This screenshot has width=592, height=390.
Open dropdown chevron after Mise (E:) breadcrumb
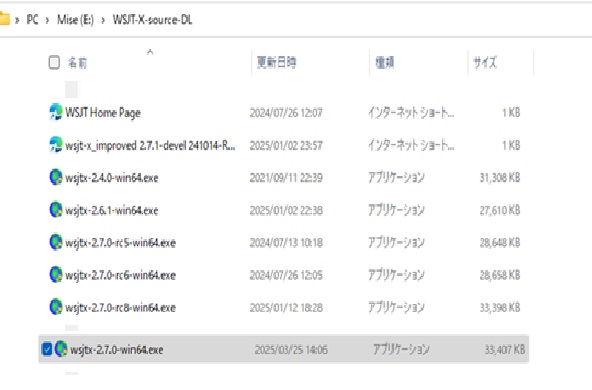pyautogui.click(x=103, y=20)
